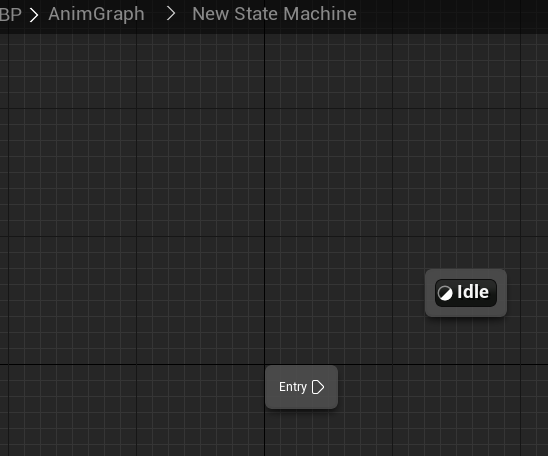Select the Entry node
The height and width of the screenshot is (456, 548).
[301, 387]
